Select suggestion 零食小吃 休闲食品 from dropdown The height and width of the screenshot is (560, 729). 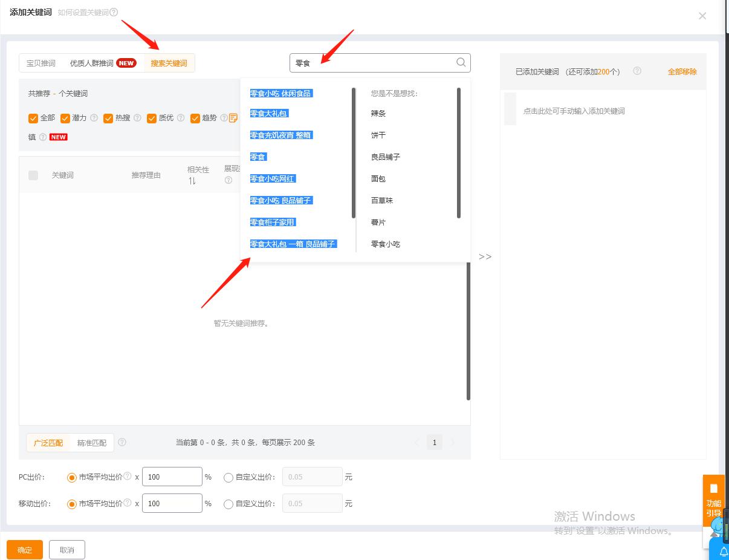(282, 93)
